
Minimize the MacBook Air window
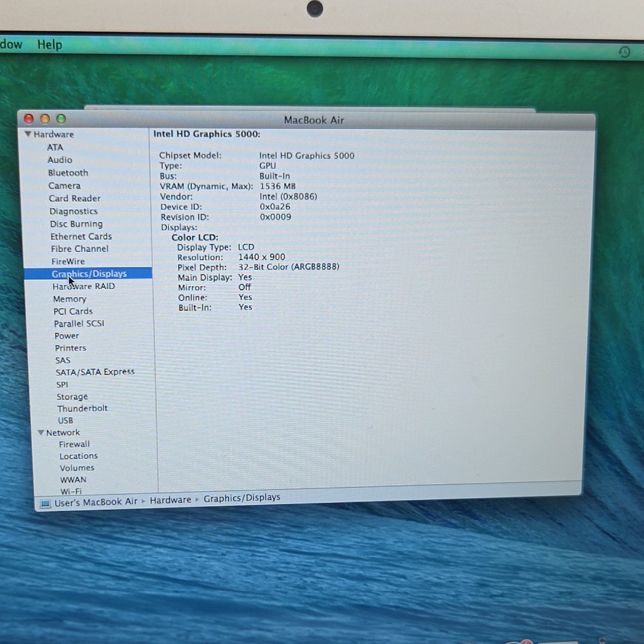[x=45, y=119]
